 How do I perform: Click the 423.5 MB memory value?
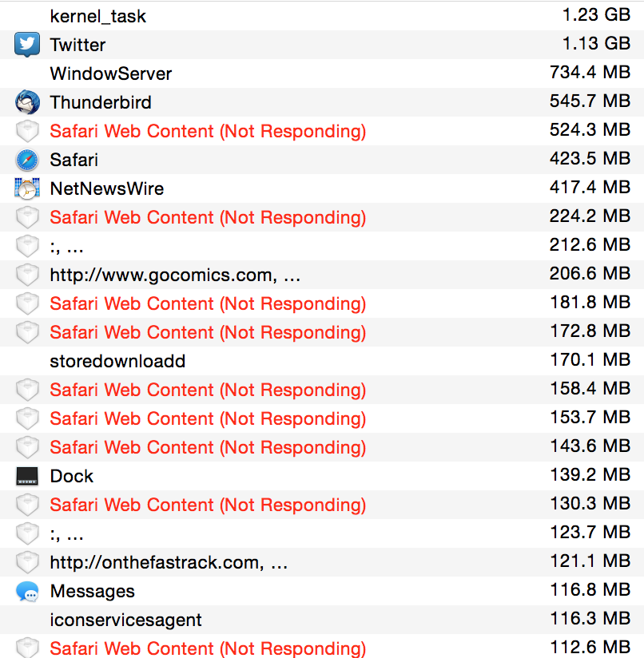(590, 159)
